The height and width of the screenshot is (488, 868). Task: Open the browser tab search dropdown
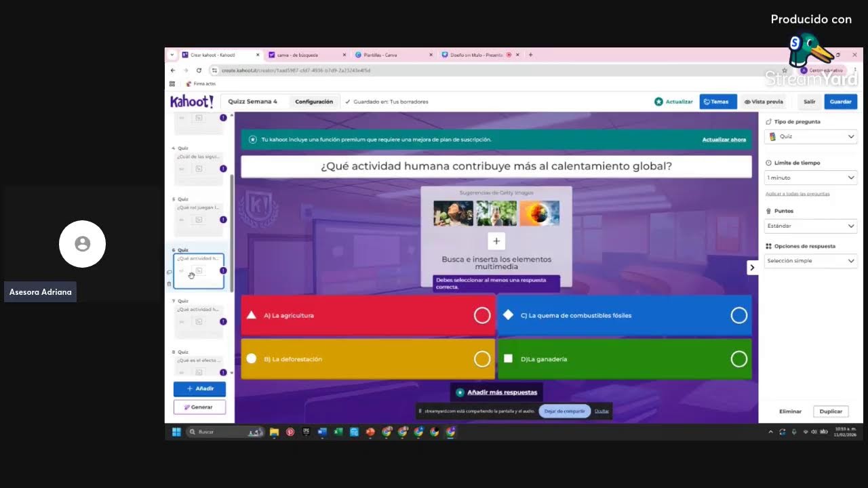coord(172,55)
